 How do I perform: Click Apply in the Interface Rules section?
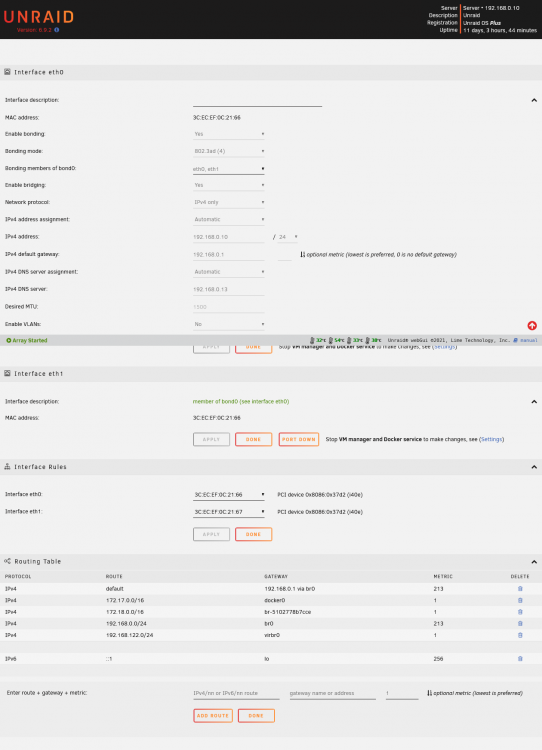[211, 534]
